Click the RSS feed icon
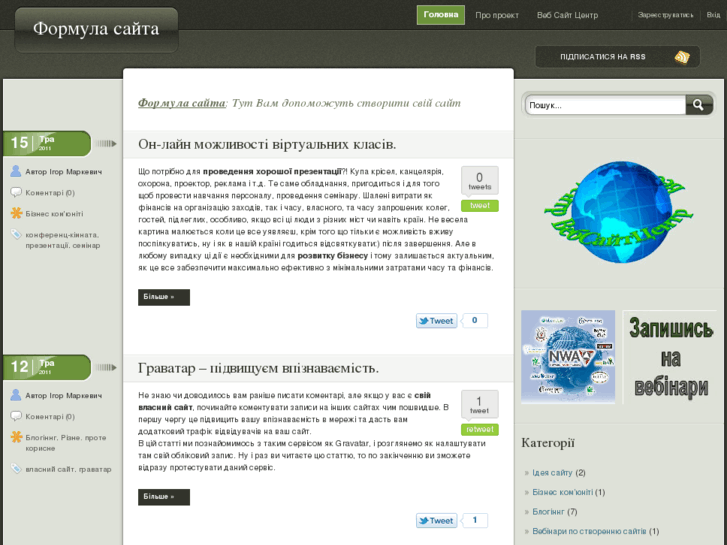 click(x=682, y=57)
